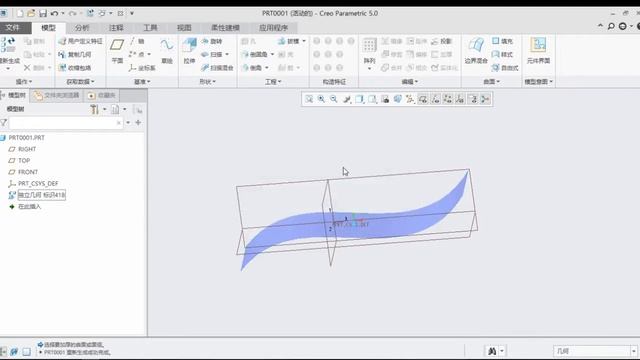Screen dimensions: 640x360
Task: Switch to the 注释 (Annotate) tab
Action: [116, 28]
